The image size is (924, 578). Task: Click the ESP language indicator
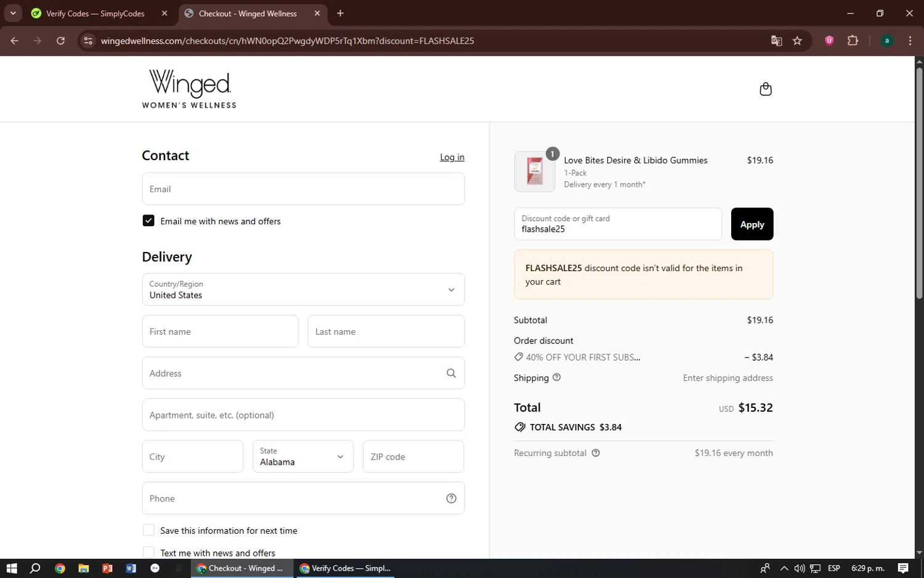click(x=834, y=568)
